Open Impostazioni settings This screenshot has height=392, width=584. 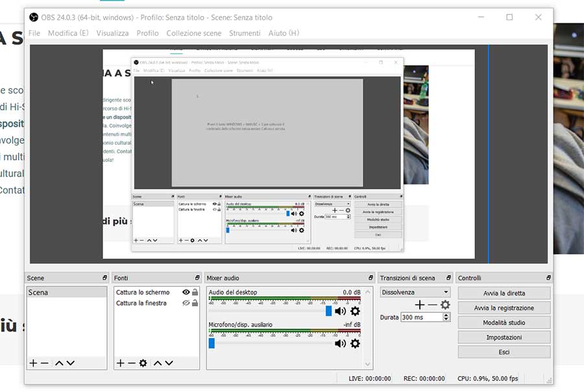click(504, 337)
